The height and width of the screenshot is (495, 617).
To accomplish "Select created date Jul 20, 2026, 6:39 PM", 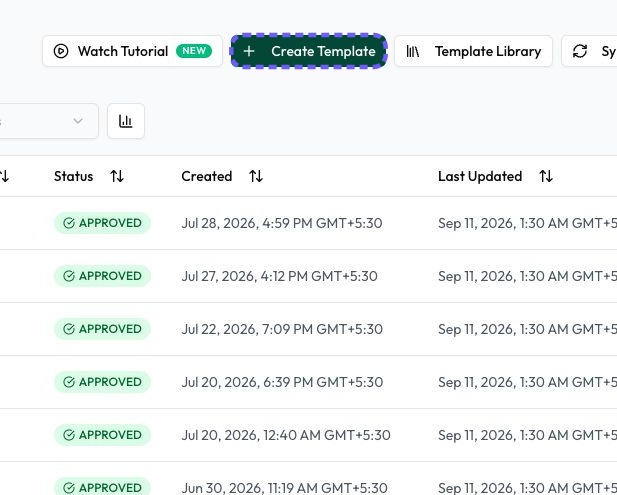I will coord(282,382).
